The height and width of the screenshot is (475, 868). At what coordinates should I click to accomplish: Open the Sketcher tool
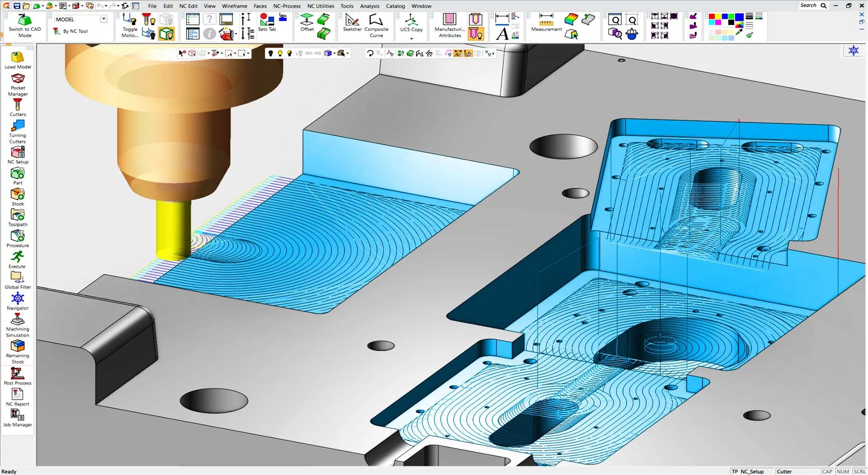[352, 23]
